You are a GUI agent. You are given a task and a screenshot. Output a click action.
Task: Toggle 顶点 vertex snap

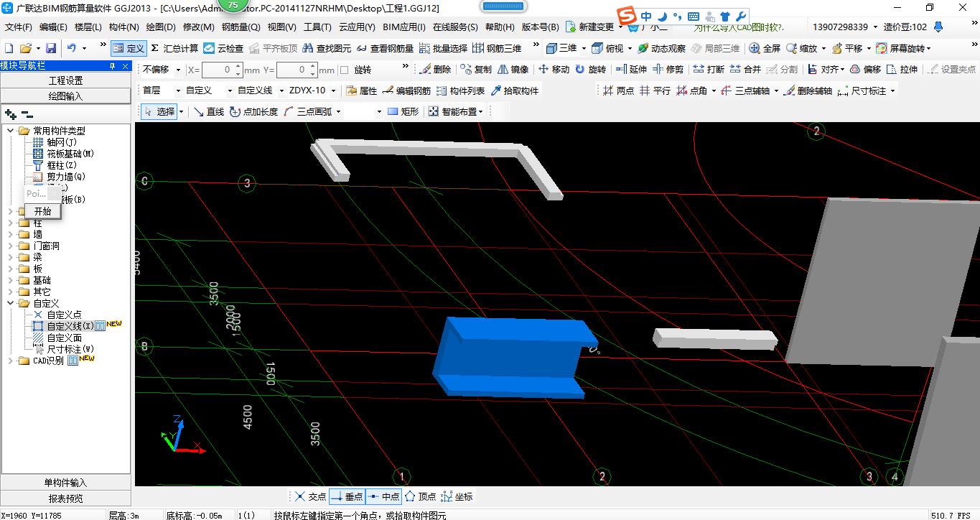coord(421,496)
